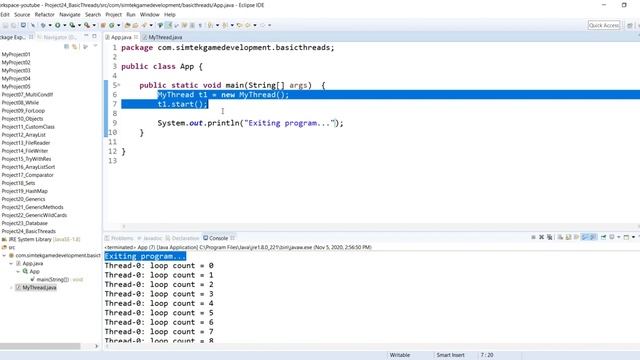
Task: Click Open Perspective icon beside Quick Access
Action: tap(630, 25)
